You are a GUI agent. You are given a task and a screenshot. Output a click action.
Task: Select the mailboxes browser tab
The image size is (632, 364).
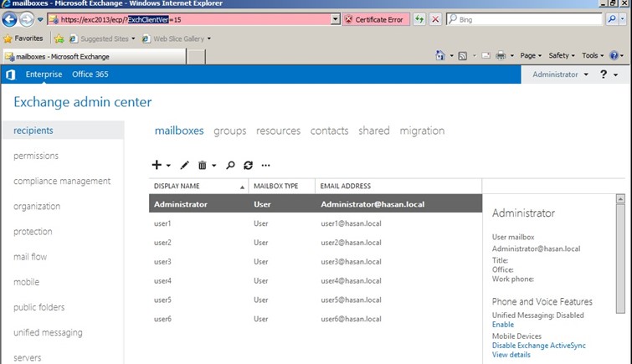click(95, 56)
